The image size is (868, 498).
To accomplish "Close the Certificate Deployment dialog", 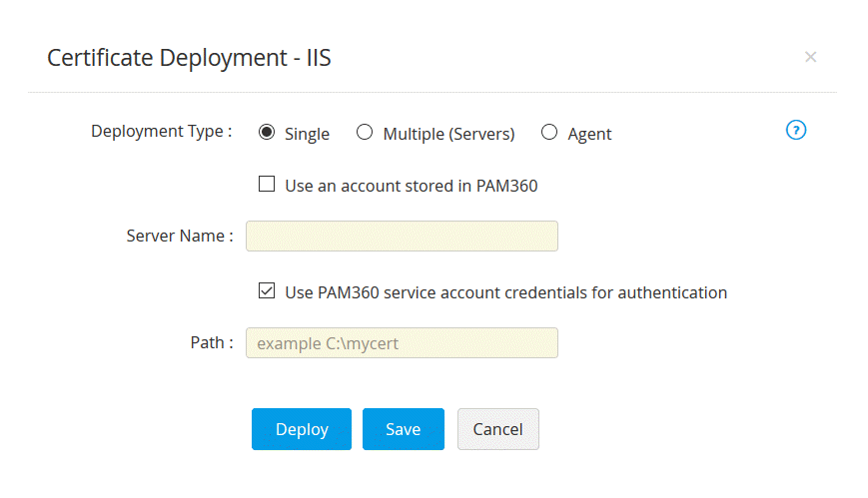I will pos(811,57).
